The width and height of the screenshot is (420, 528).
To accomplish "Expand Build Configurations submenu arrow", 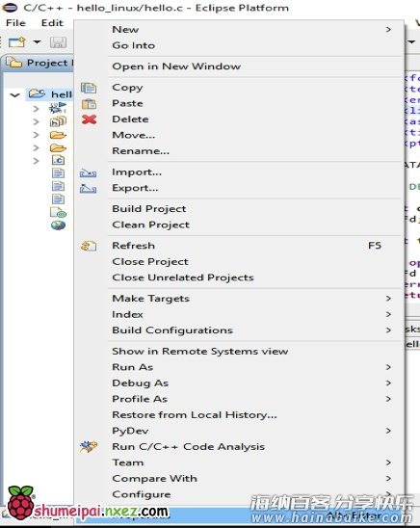I will pos(389,330).
